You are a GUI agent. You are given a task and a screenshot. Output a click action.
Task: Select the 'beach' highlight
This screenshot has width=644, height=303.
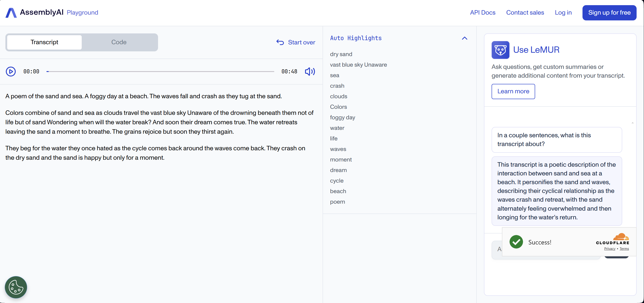click(338, 191)
